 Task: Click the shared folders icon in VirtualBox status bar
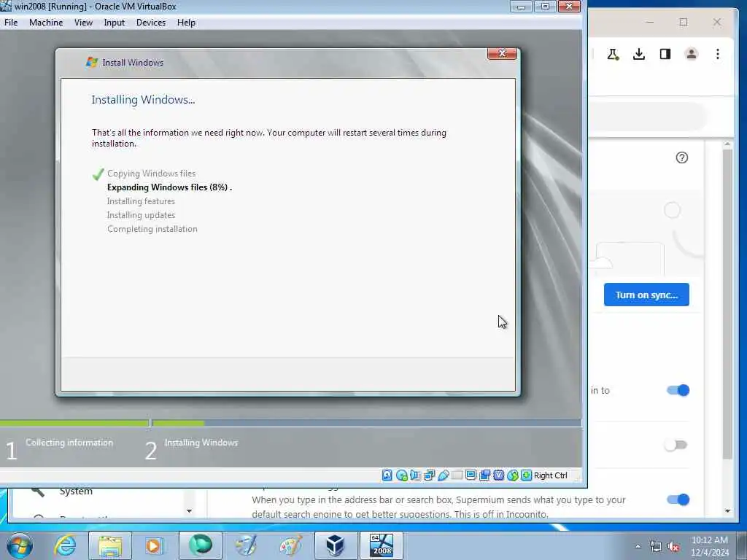click(x=457, y=475)
